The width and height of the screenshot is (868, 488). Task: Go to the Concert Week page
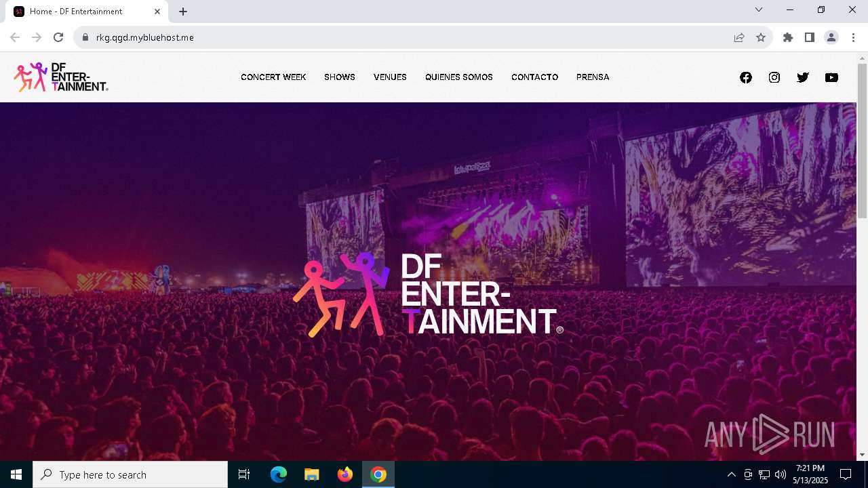pyautogui.click(x=273, y=77)
